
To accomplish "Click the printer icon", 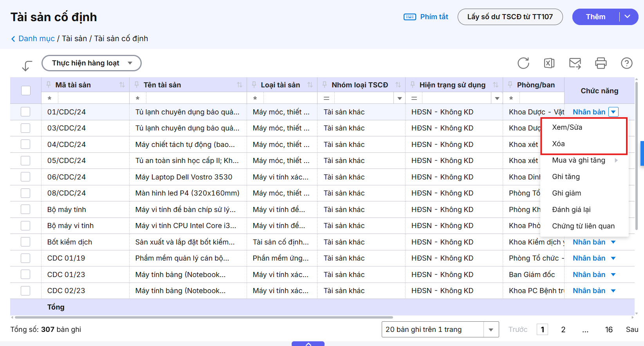I will click(601, 63).
